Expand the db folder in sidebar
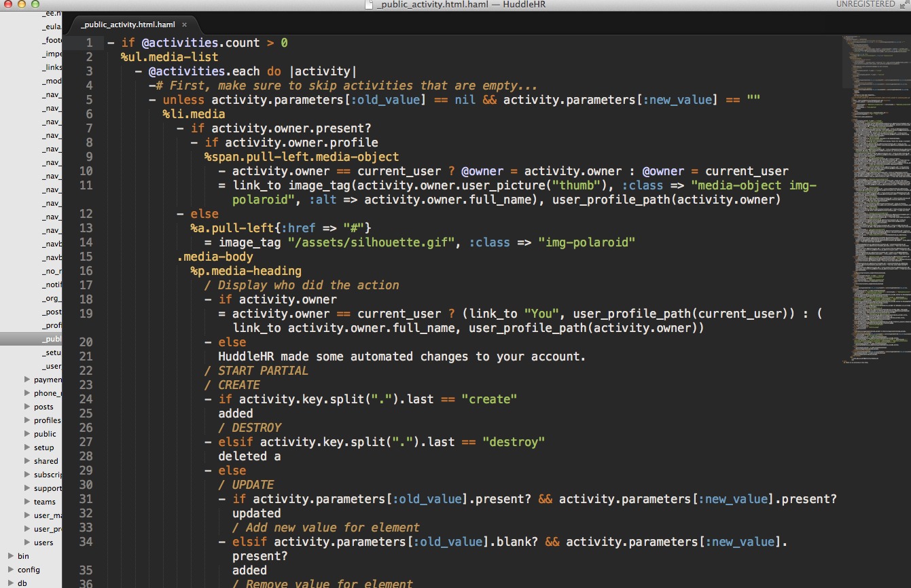This screenshot has height=588, width=911. [11, 583]
